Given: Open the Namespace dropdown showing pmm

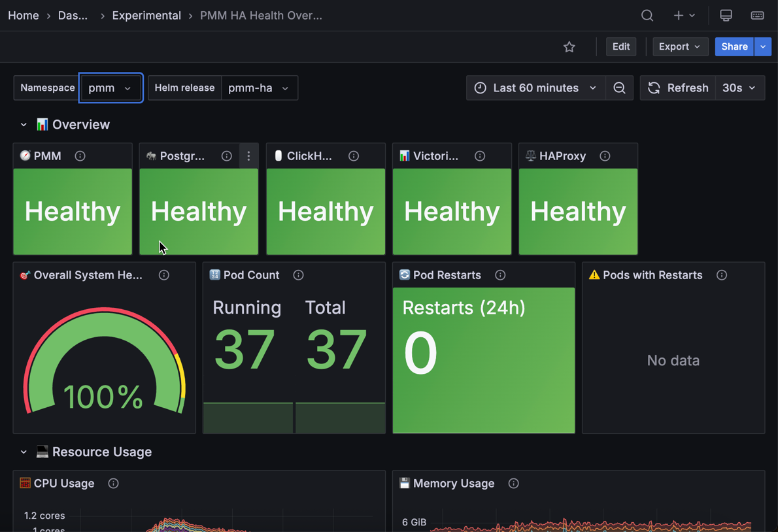Looking at the screenshot, I should 110,88.
